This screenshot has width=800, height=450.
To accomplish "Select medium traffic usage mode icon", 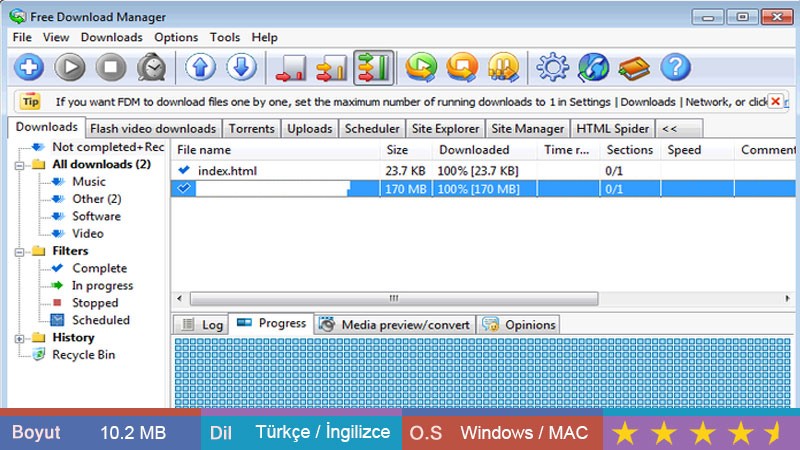I will click(332, 67).
